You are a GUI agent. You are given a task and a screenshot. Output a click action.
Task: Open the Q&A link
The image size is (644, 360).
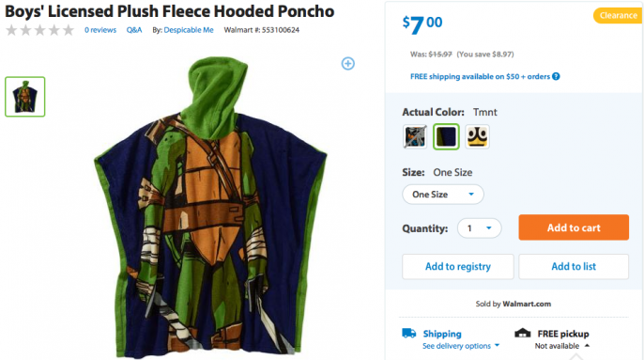click(134, 30)
